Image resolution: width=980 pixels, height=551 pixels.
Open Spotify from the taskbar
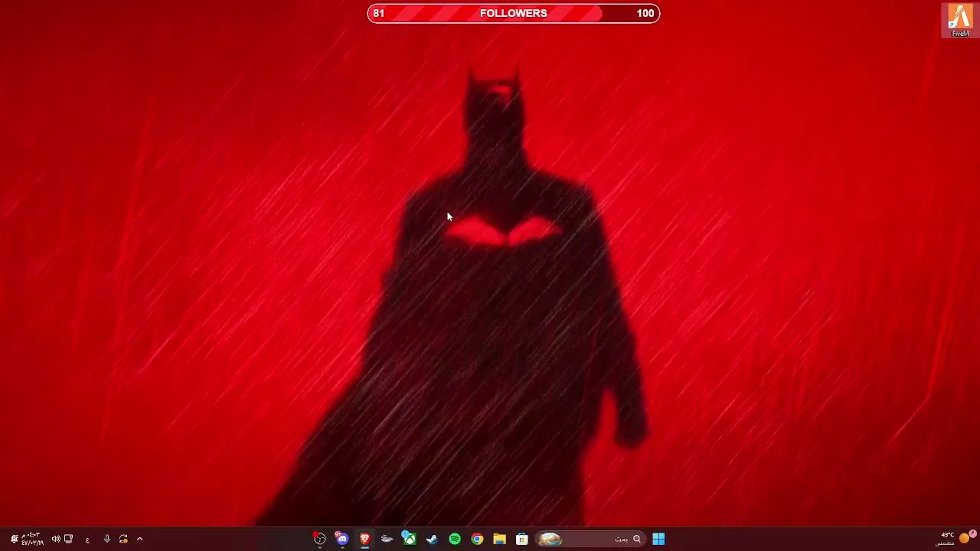click(455, 539)
